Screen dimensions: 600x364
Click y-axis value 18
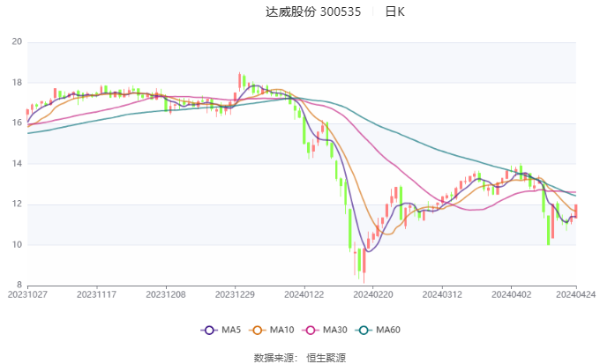(17, 82)
